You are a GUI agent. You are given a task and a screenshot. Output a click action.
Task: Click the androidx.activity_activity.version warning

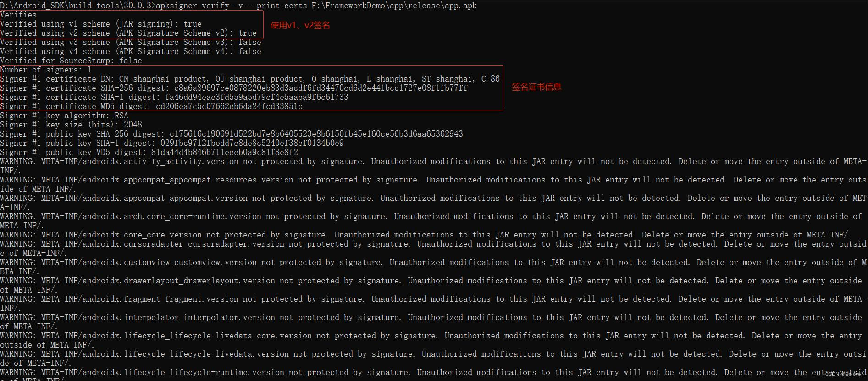coord(433,166)
